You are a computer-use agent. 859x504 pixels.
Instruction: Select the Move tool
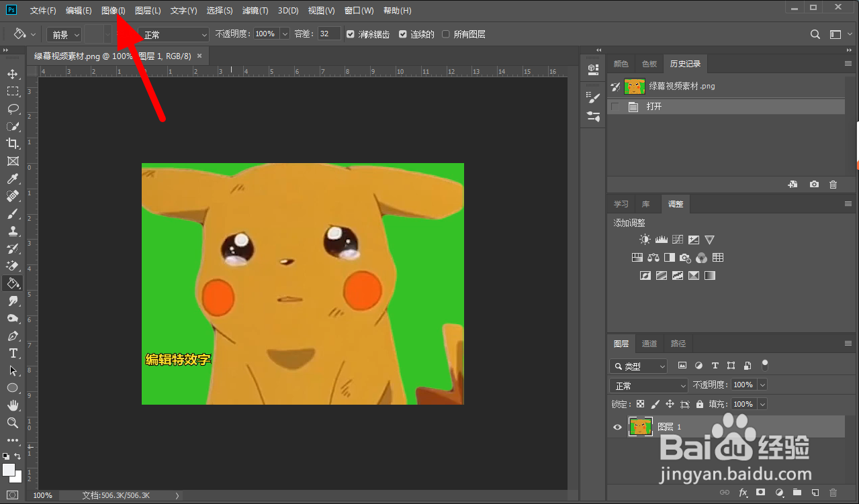[x=13, y=74]
